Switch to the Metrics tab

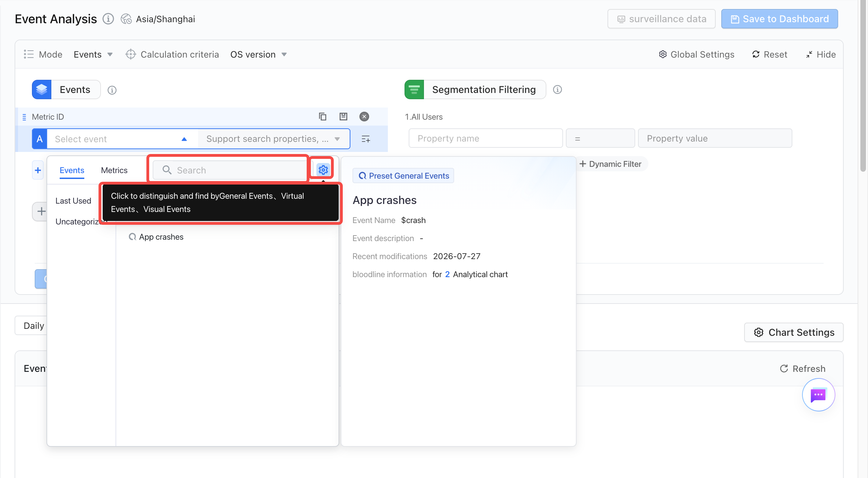tap(114, 170)
